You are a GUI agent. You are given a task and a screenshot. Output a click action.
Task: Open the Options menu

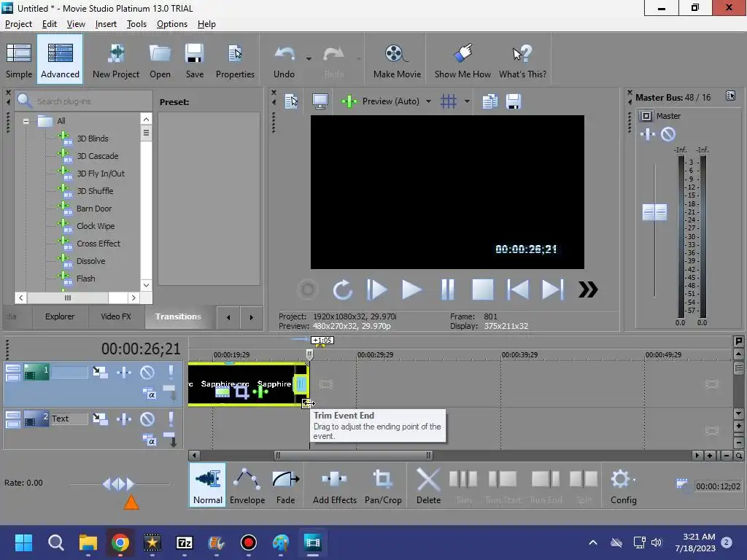172,24
